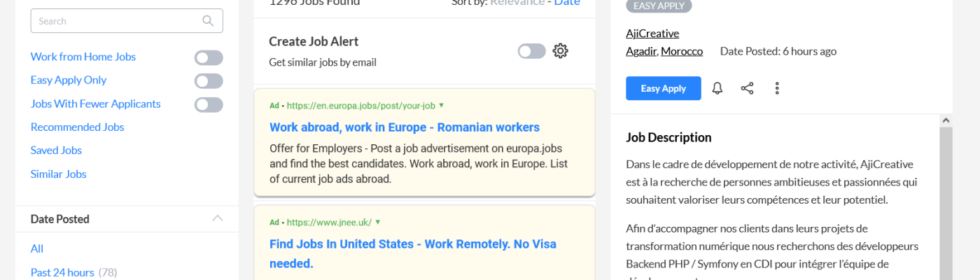The image size is (980, 280).
Task: Enable Easy Apply Only switch
Action: [209, 81]
